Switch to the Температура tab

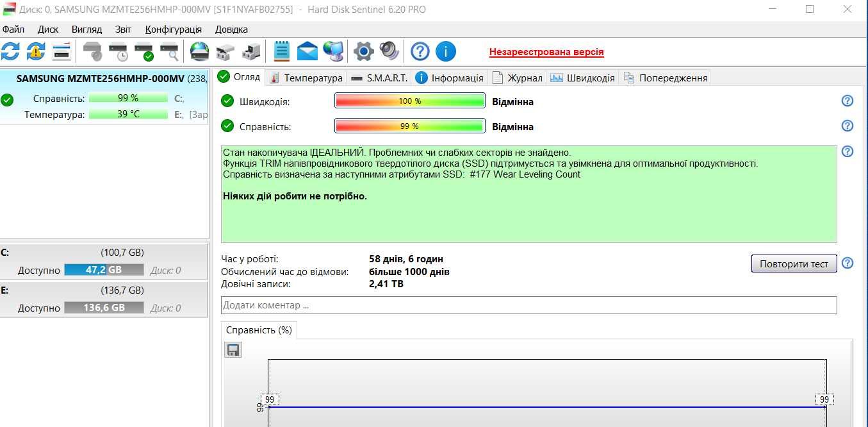pyautogui.click(x=306, y=78)
